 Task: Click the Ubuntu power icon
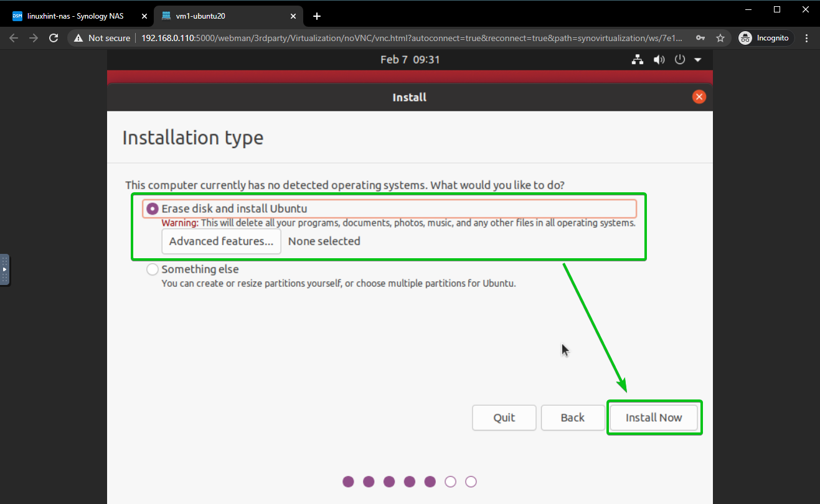pyautogui.click(x=680, y=60)
